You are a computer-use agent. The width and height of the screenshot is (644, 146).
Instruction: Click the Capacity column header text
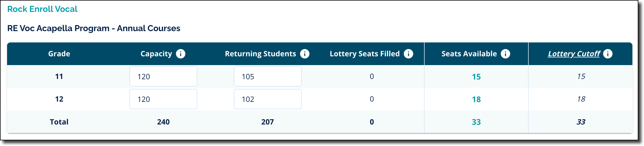point(156,54)
